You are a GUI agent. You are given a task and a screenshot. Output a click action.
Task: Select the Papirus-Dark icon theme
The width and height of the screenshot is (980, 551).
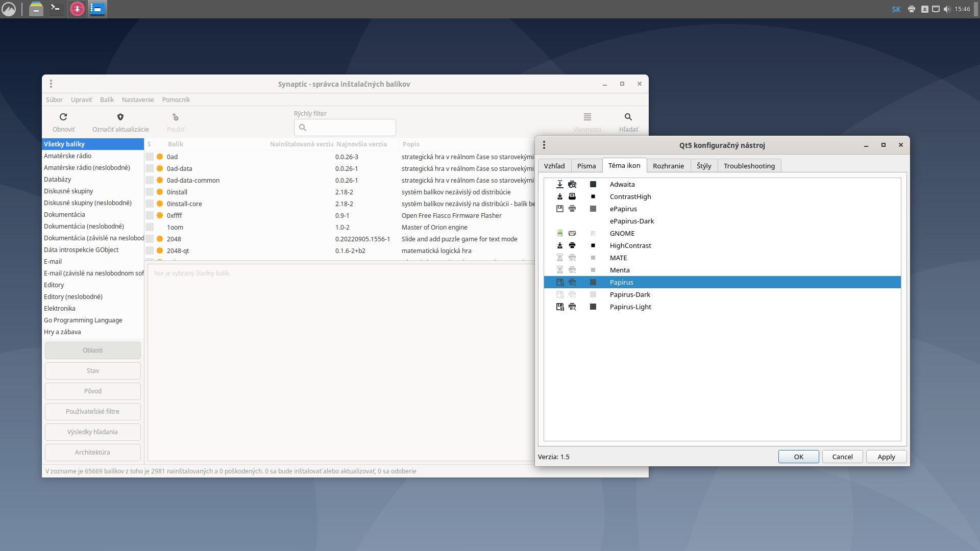point(722,294)
